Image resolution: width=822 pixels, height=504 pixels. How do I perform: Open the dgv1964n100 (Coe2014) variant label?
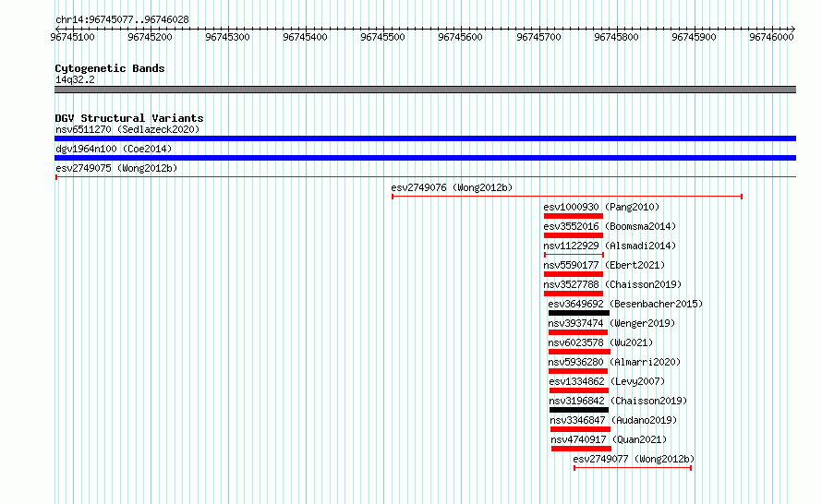point(114,149)
